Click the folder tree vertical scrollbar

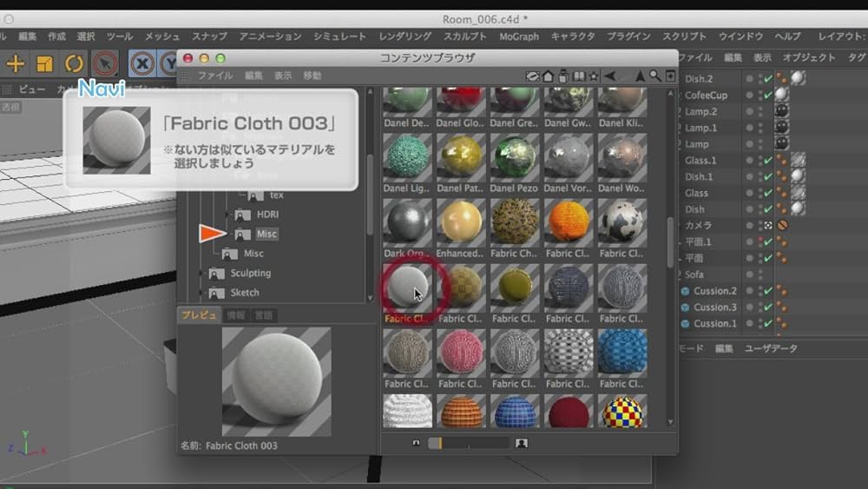371,194
